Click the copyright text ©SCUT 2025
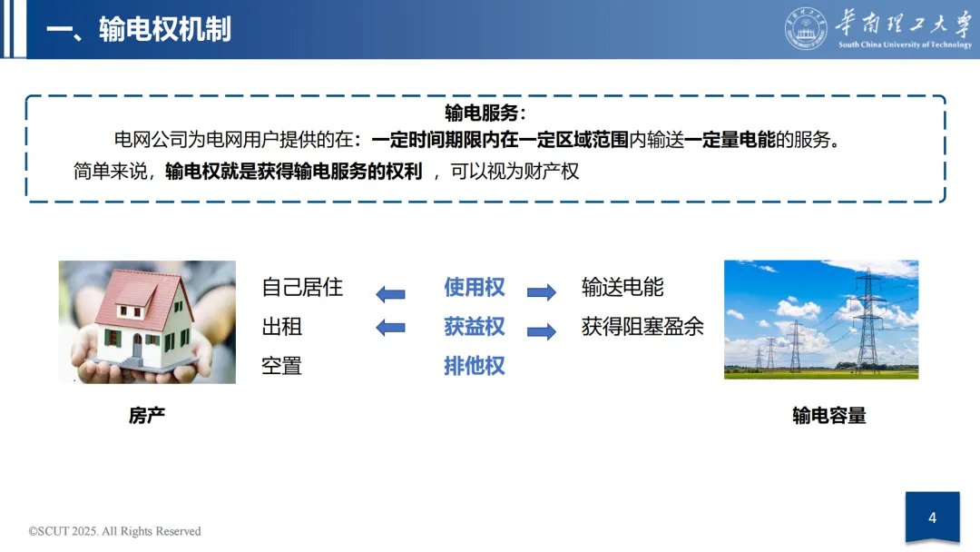Image resolution: width=980 pixels, height=552 pixels. coord(115,531)
